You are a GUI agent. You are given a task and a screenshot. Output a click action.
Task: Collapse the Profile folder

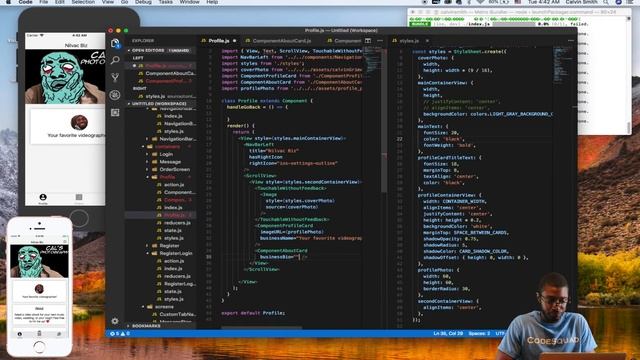point(167,177)
